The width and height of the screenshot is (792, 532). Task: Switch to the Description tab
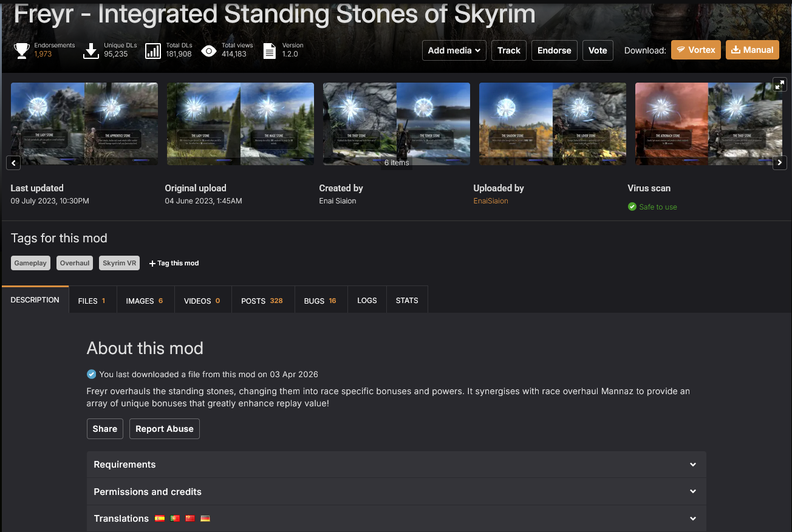pyautogui.click(x=35, y=300)
